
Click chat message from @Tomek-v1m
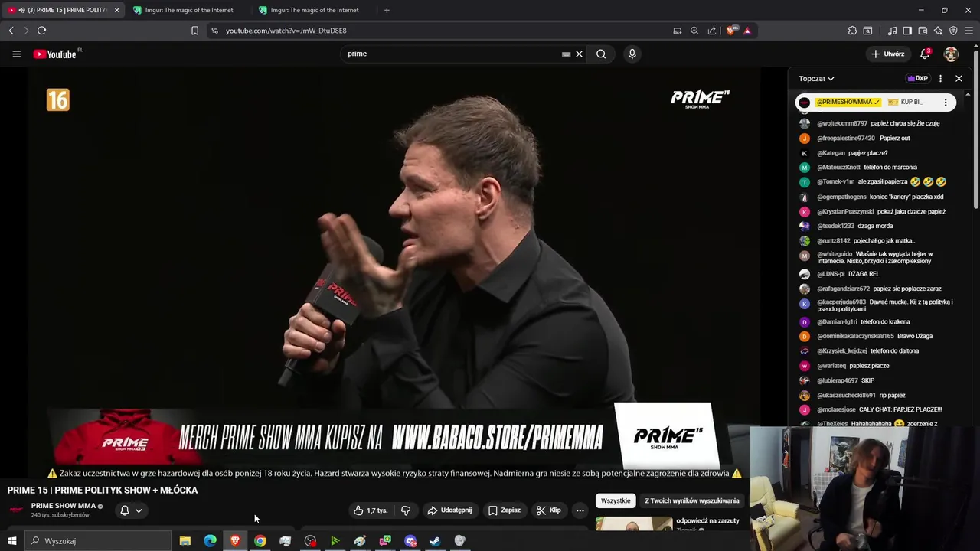pos(873,182)
